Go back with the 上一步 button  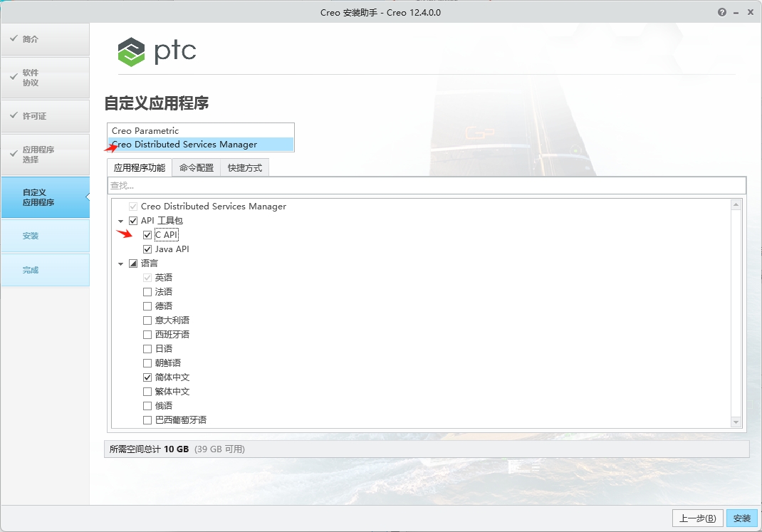click(698, 518)
